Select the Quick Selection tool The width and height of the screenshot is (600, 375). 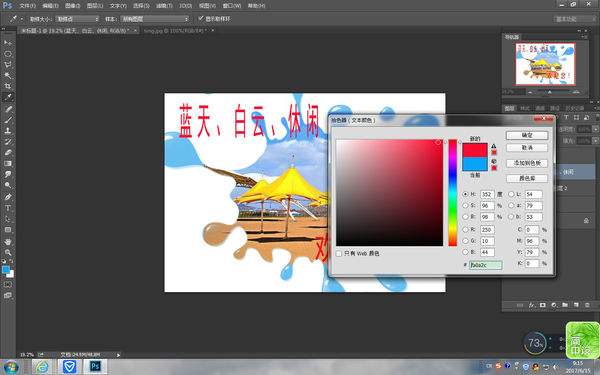pos(8,75)
